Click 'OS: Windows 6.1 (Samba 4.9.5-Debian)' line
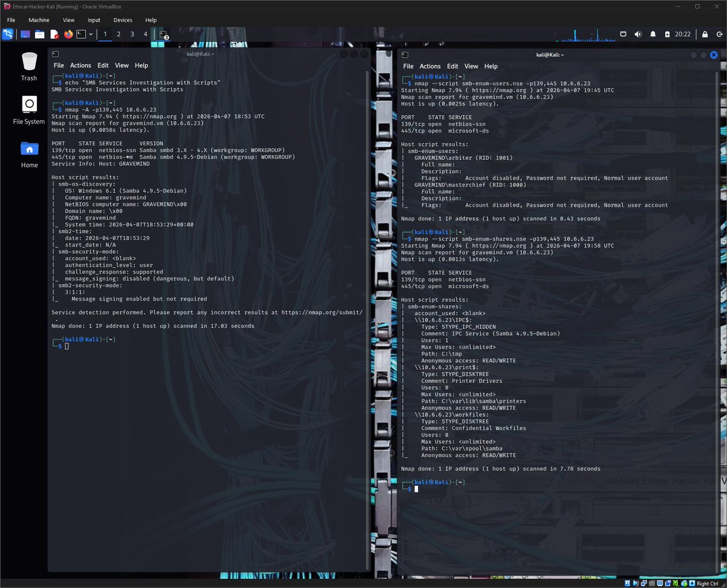The image size is (727, 588). point(125,190)
